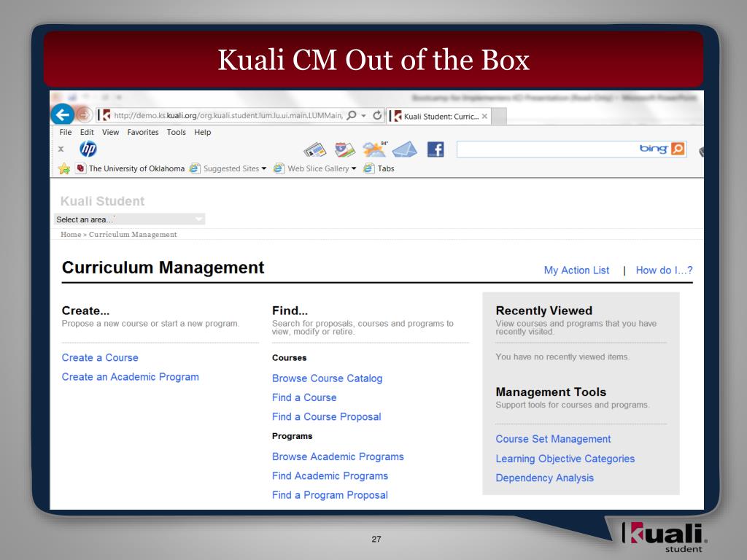
Task: Expand the Web Slice Gallery dropdown
Action: tap(354, 168)
